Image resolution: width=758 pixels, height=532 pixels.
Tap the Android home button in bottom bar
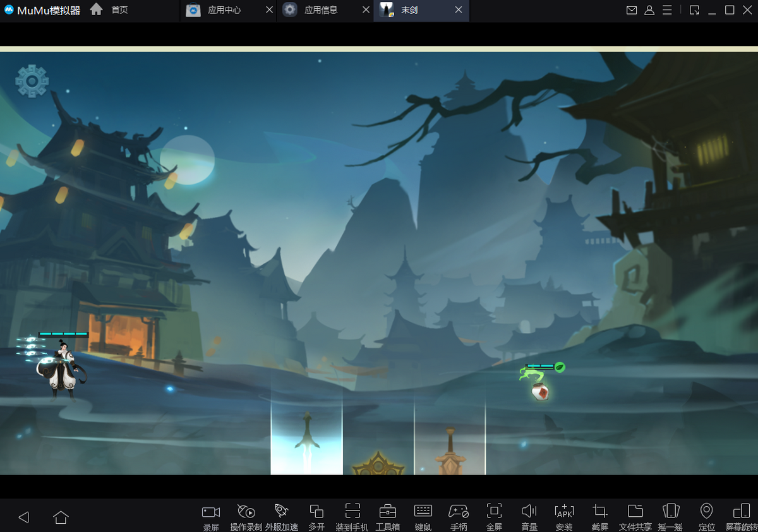pos(61,517)
